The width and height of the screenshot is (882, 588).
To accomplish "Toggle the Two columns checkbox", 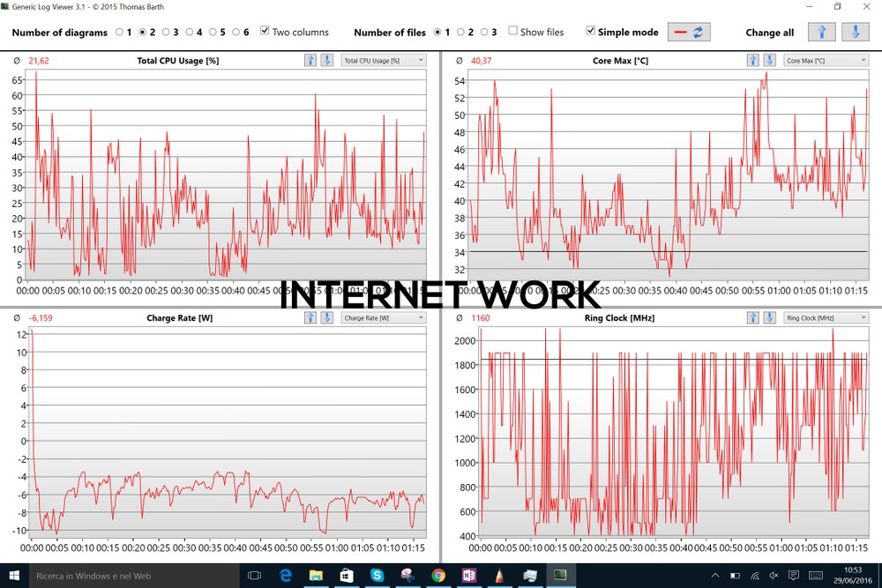I will point(265,32).
